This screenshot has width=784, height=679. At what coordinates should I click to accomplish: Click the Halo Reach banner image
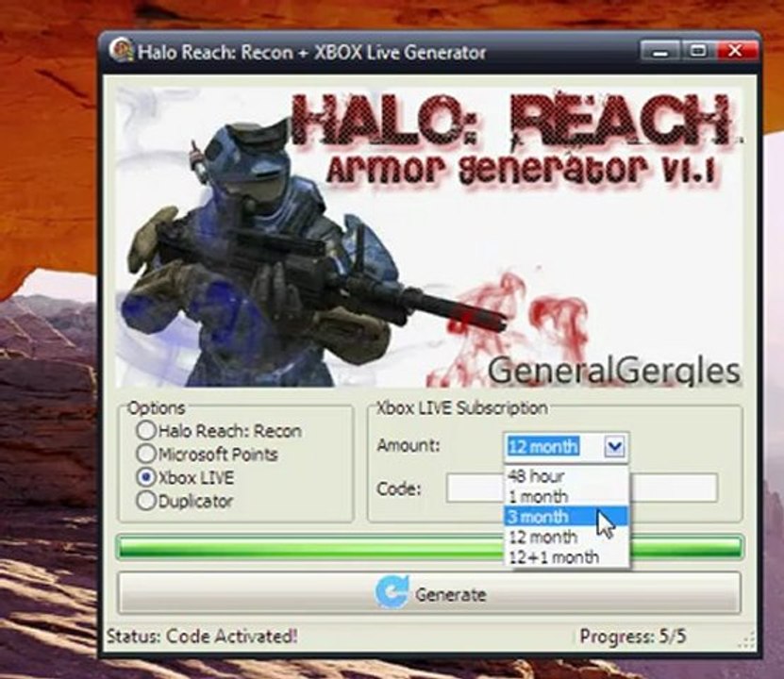[x=429, y=237]
